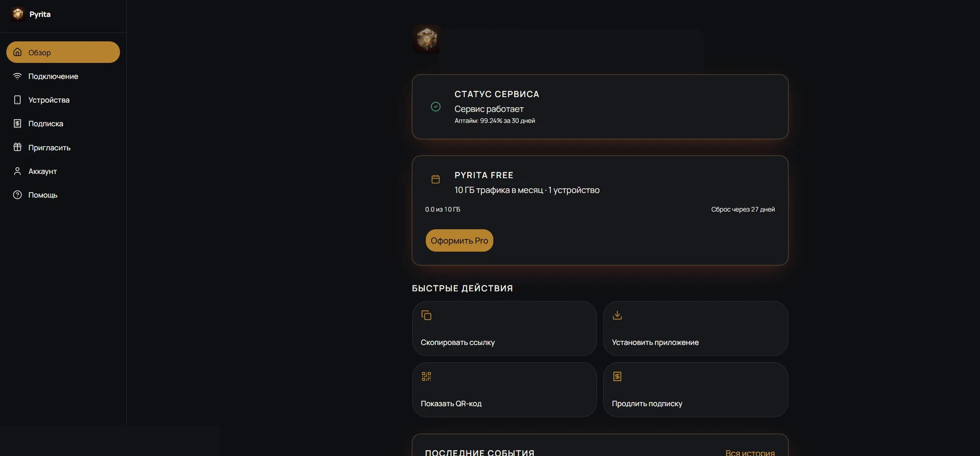The width and height of the screenshot is (980, 456).
Task: Open the Вся история link
Action: point(750,452)
